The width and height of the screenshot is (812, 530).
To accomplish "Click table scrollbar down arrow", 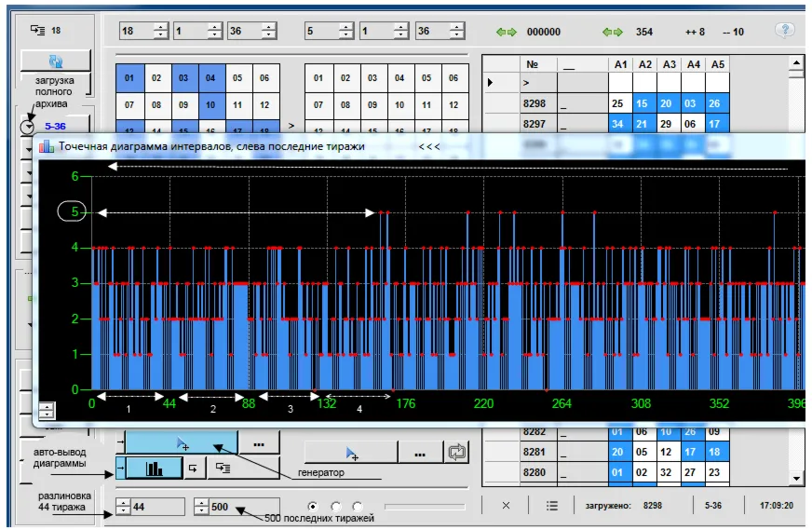I will coord(796,478).
